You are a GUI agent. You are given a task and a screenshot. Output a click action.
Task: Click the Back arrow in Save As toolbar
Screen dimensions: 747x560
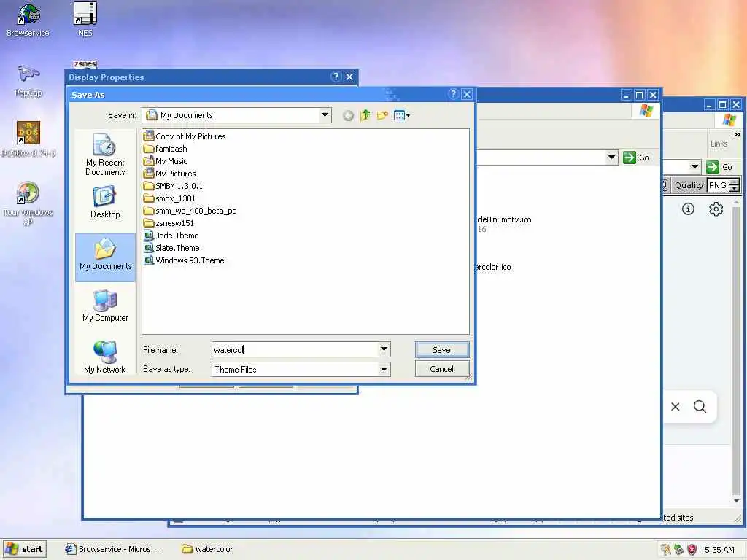[x=348, y=116]
